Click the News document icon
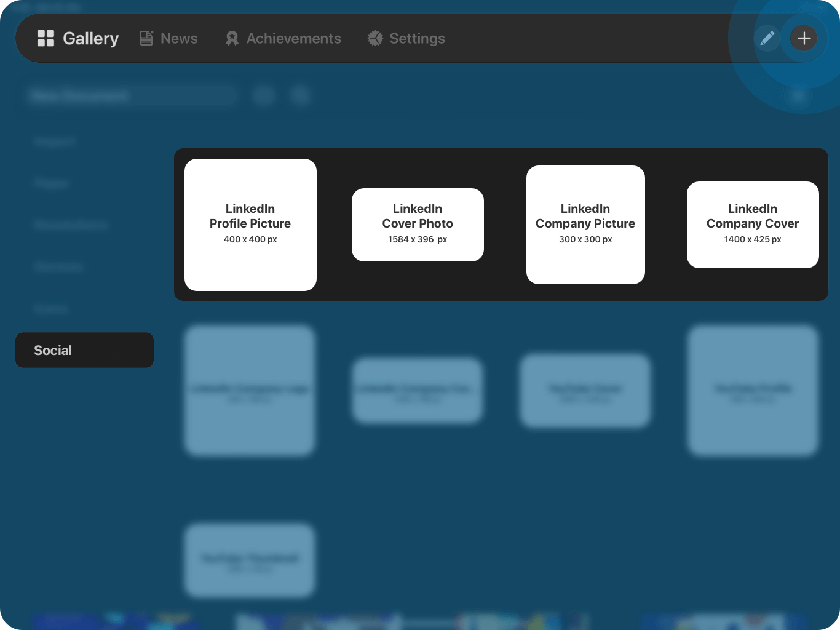Screen dimensions: 840x630 click(x=146, y=38)
